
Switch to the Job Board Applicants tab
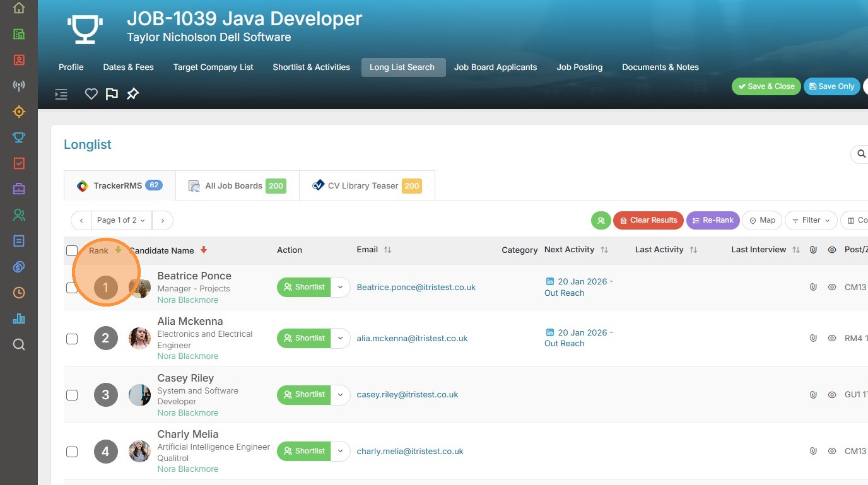click(x=495, y=67)
